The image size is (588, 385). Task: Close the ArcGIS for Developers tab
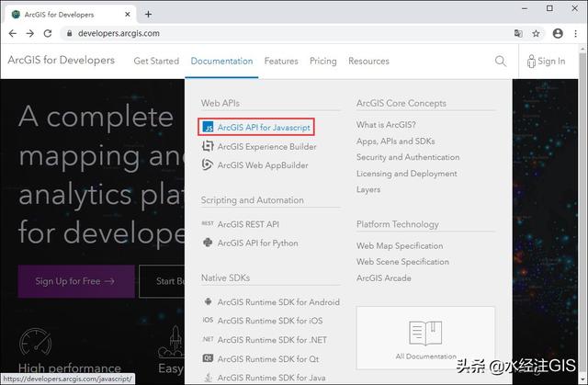pyautogui.click(x=128, y=15)
